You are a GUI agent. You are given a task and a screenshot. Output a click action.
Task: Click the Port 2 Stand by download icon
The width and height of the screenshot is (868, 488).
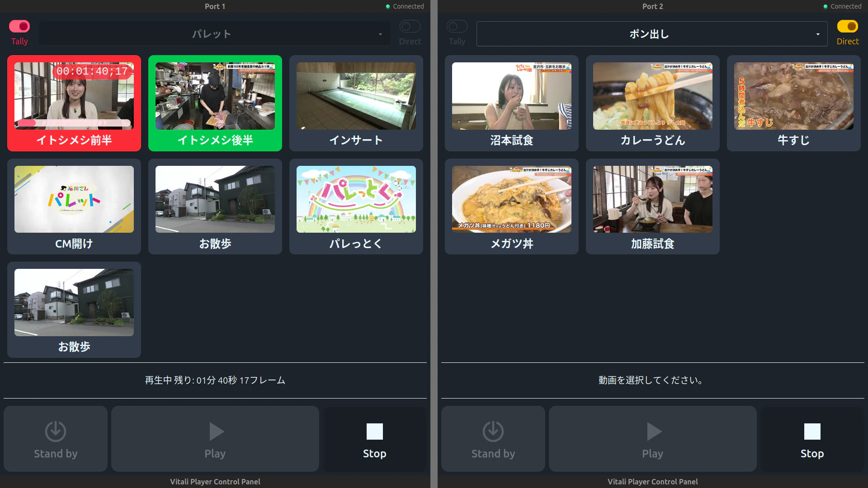click(493, 432)
